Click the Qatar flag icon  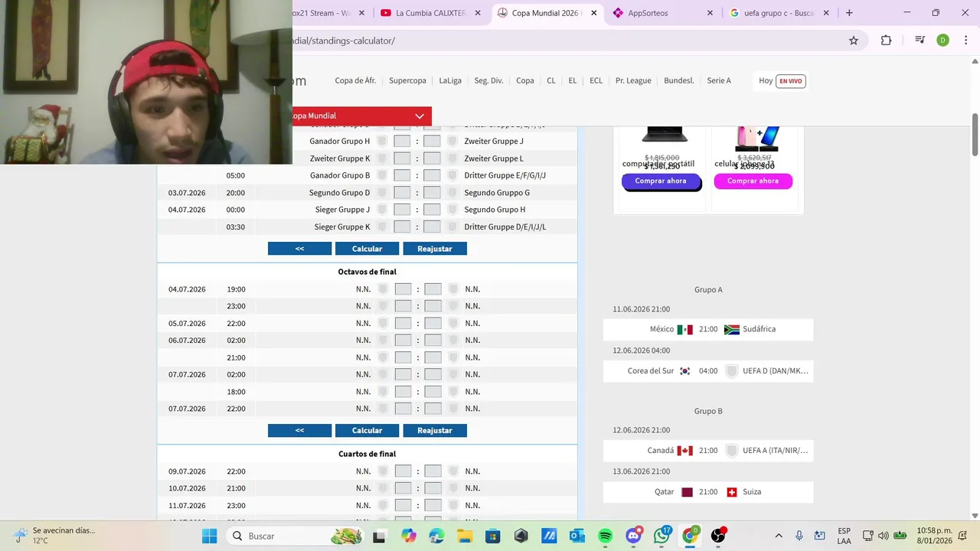(x=687, y=492)
